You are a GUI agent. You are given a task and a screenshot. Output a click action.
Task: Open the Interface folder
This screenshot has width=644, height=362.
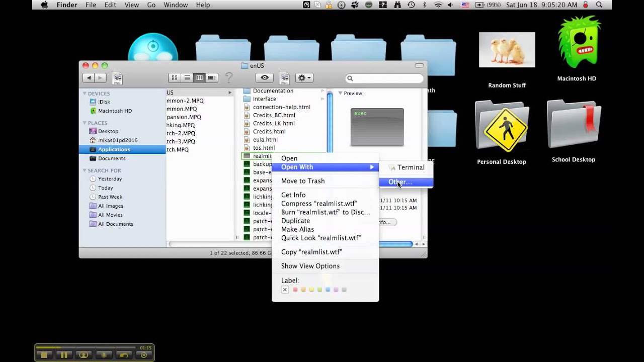tap(264, 99)
